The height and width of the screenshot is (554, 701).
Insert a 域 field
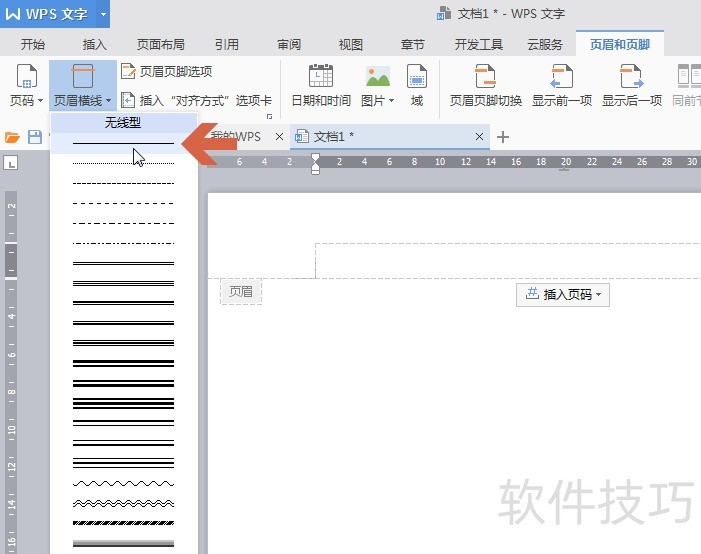click(x=417, y=85)
